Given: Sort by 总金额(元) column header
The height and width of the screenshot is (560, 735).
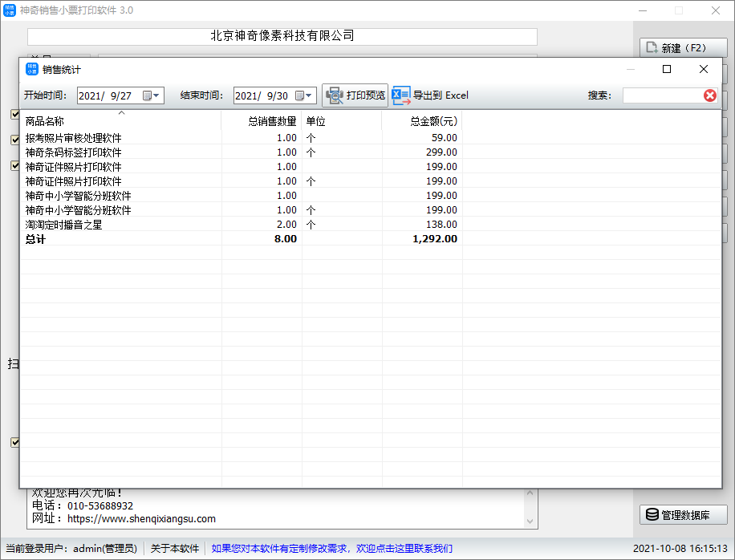Looking at the screenshot, I should [422, 121].
